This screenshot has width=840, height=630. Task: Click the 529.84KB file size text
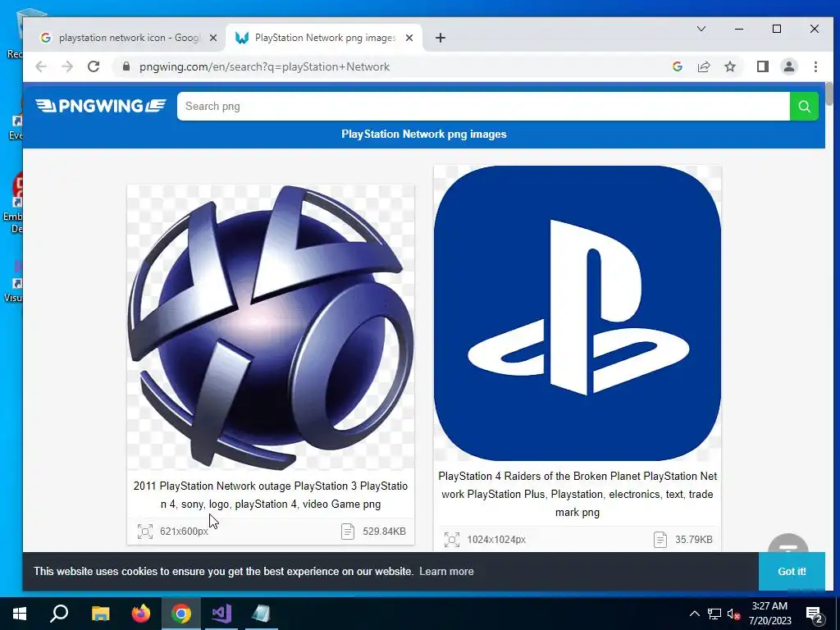point(384,532)
